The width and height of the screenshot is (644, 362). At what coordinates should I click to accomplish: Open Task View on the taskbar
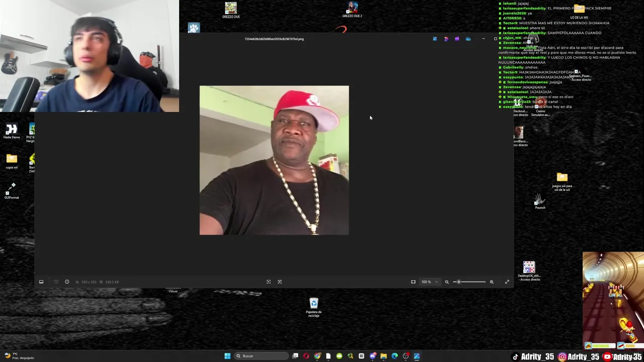coord(295,356)
